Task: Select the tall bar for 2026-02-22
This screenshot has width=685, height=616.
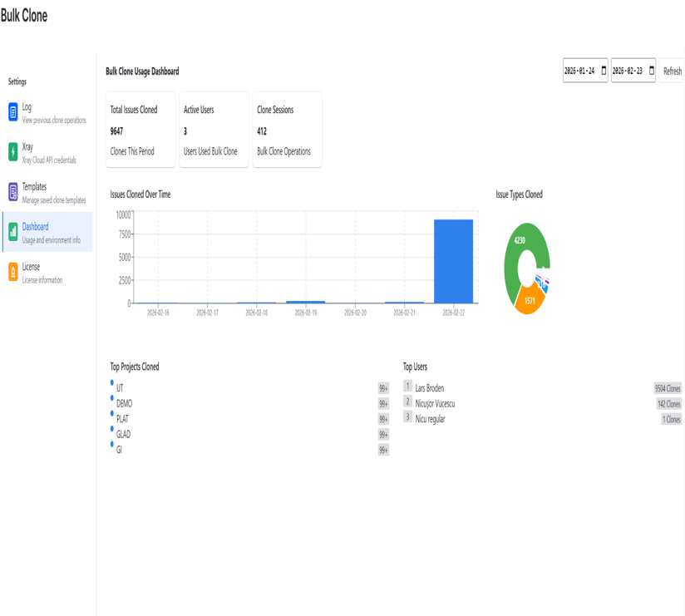Action: click(x=453, y=261)
